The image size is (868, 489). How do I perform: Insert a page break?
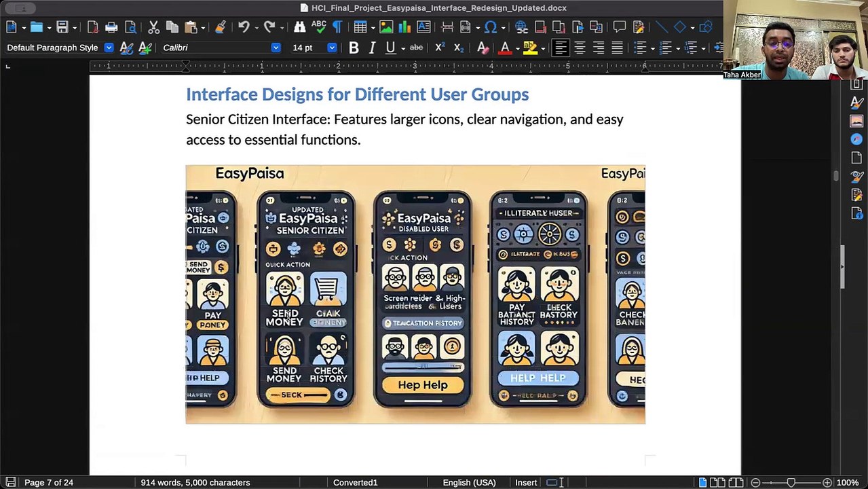click(447, 27)
